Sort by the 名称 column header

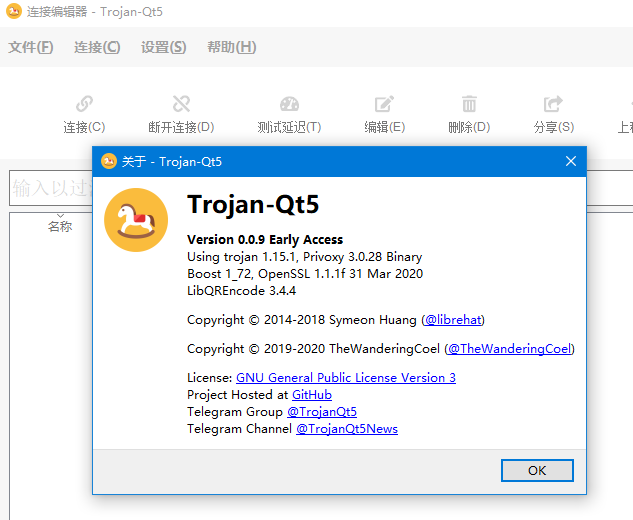coord(60,226)
